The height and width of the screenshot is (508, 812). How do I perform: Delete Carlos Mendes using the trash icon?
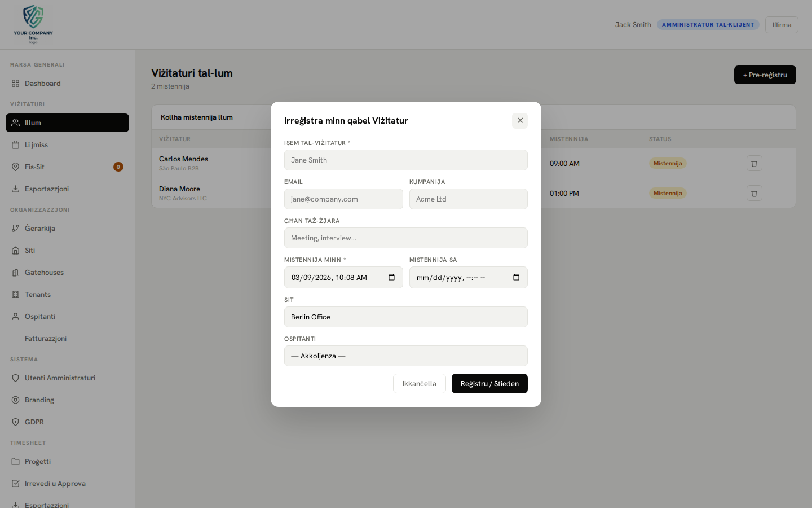click(754, 163)
